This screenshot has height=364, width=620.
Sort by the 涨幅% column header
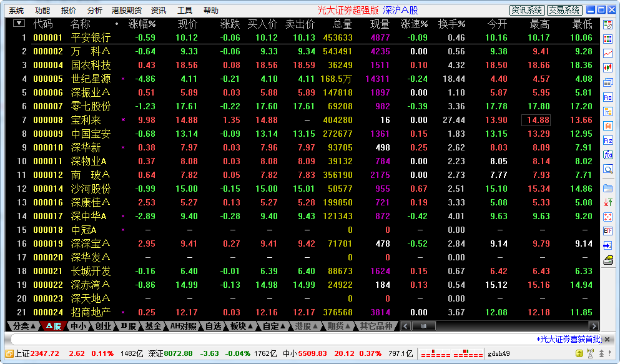(142, 24)
